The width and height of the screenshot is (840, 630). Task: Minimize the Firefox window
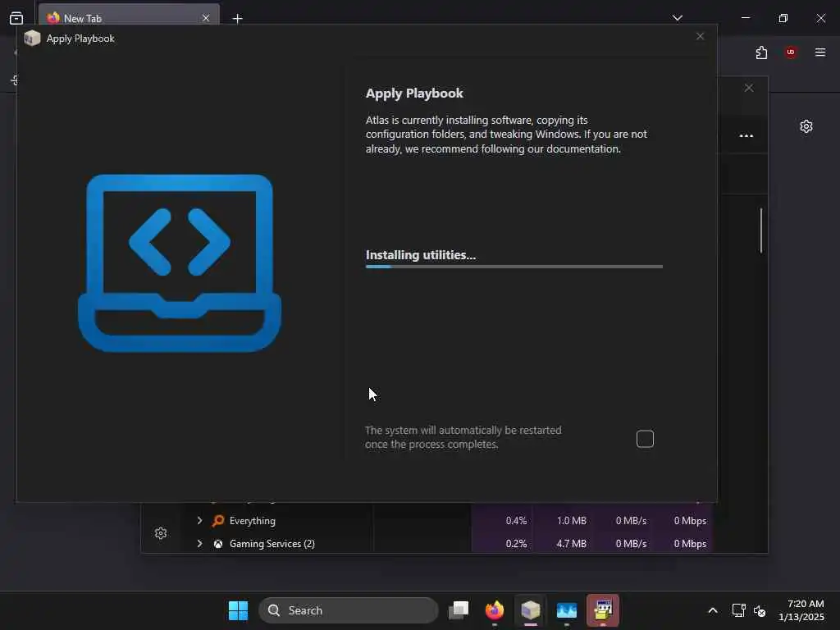(746, 18)
